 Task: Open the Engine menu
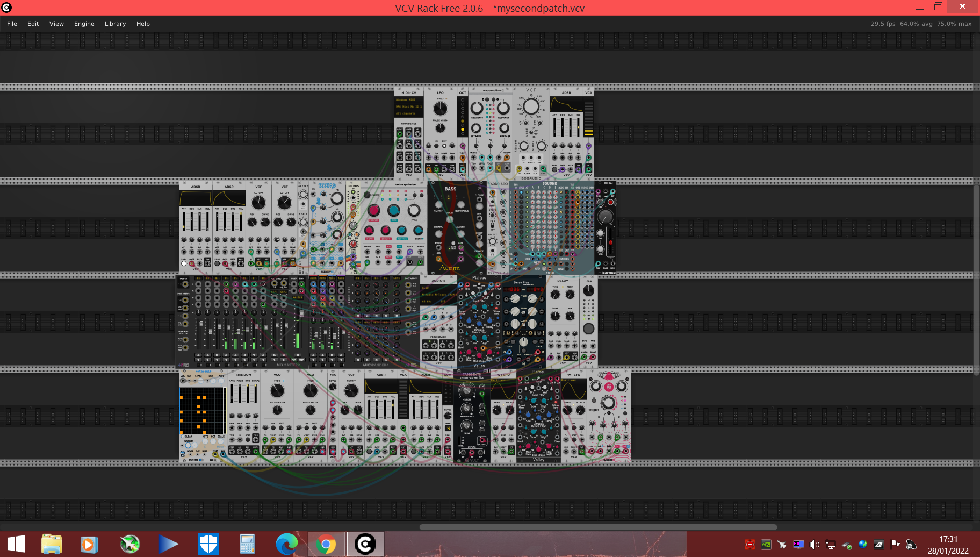pos(84,24)
